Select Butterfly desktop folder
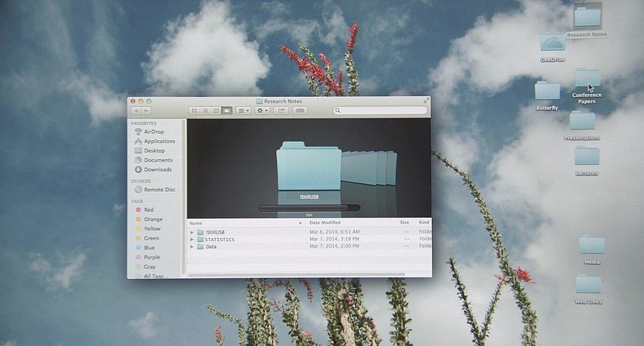644x346 pixels. click(x=547, y=96)
